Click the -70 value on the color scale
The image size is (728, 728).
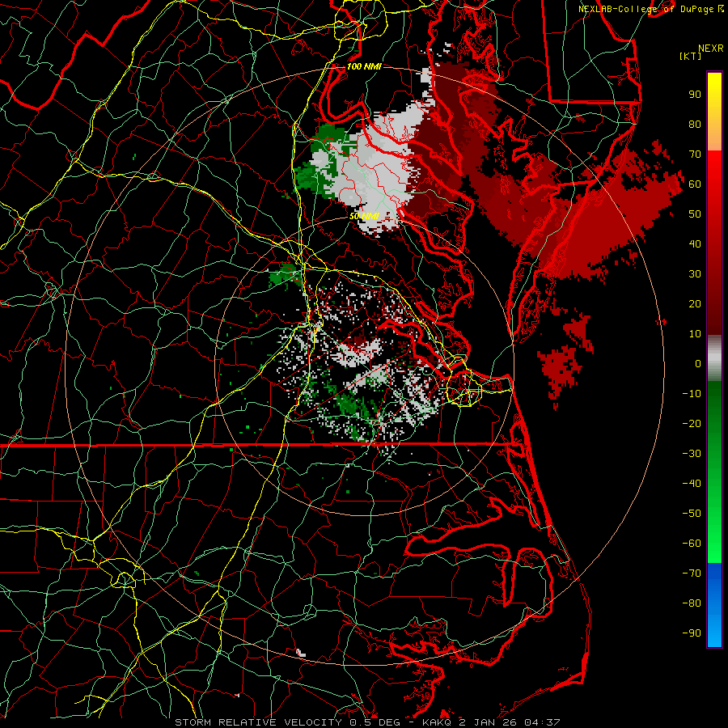point(692,574)
